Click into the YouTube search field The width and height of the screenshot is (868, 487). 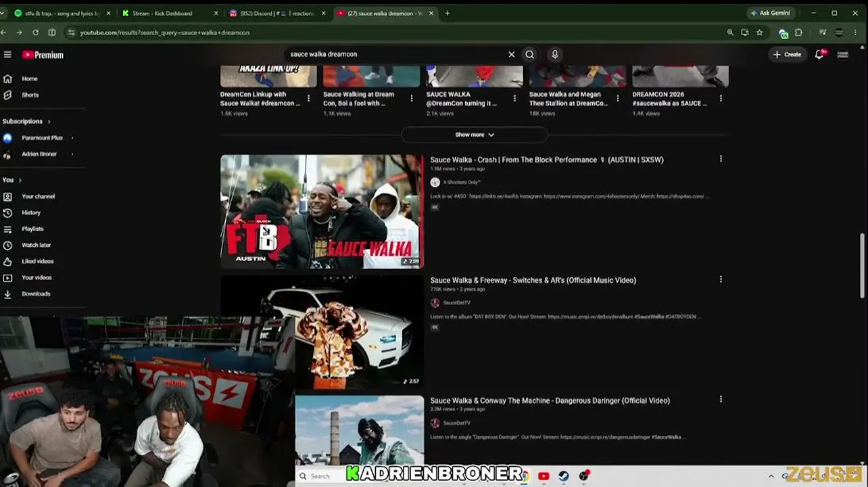(x=395, y=54)
